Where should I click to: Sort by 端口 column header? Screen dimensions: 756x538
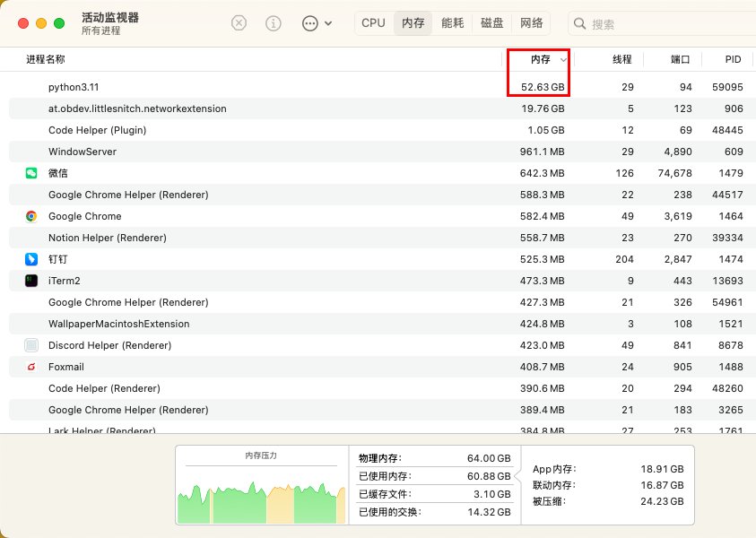681,59
